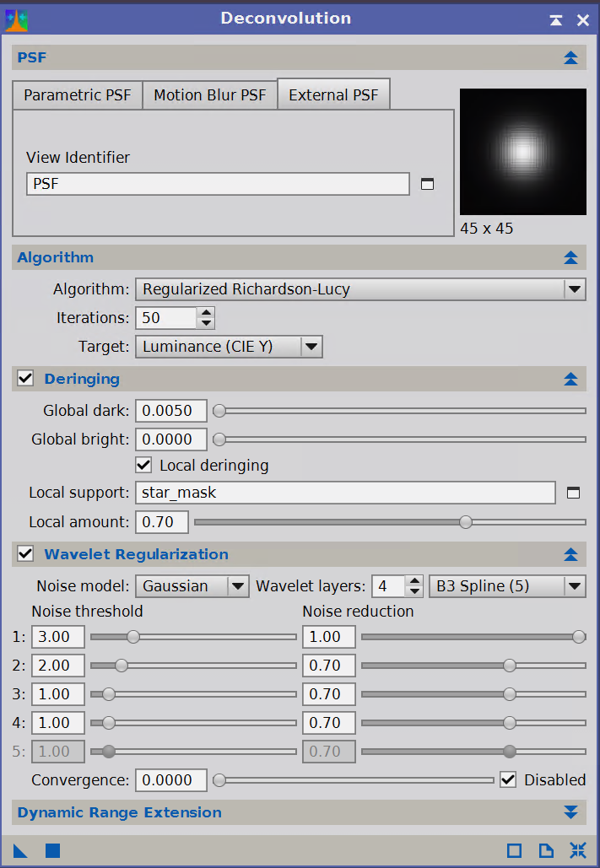
Task: Open the Noise model dropdown (Gaussian)
Action: click(192, 586)
